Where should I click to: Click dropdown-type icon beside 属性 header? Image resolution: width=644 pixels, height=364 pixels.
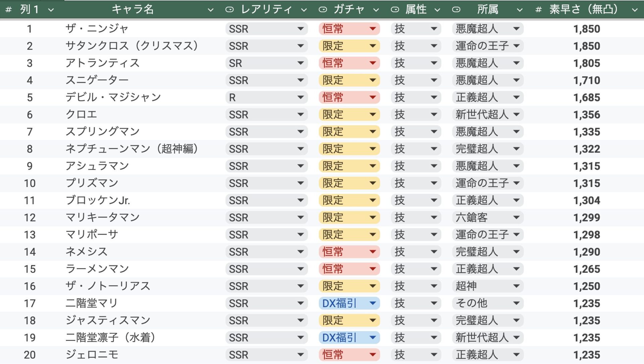[395, 10]
